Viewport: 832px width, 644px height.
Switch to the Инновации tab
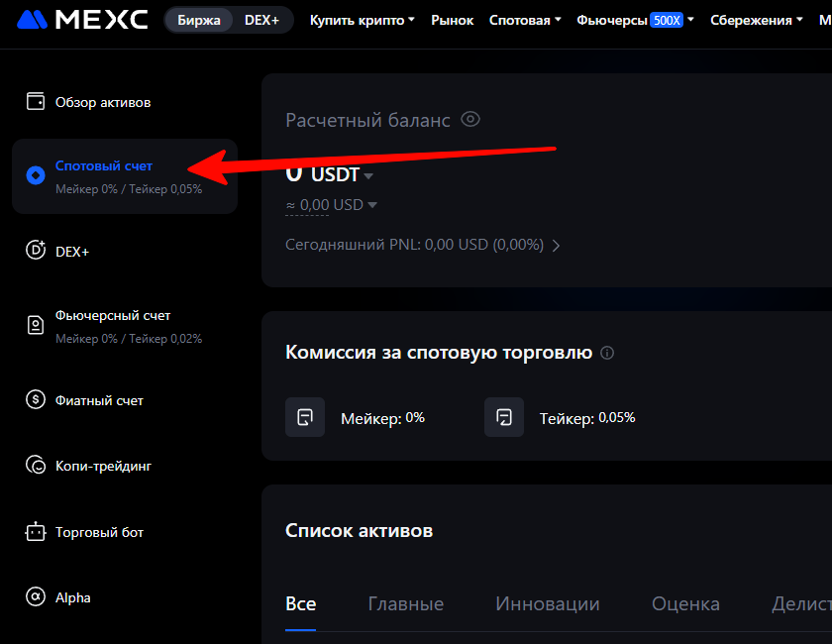(548, 604)
